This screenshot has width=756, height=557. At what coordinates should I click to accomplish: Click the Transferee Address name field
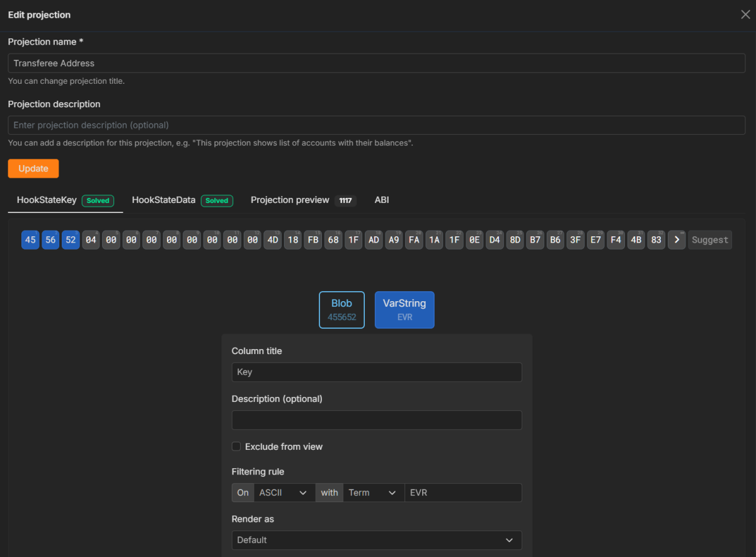click(376, 63)
